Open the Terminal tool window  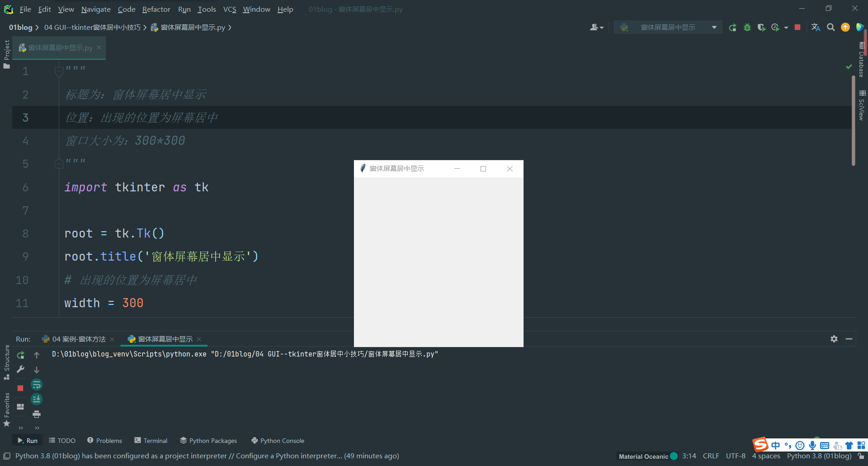point(151,441)
